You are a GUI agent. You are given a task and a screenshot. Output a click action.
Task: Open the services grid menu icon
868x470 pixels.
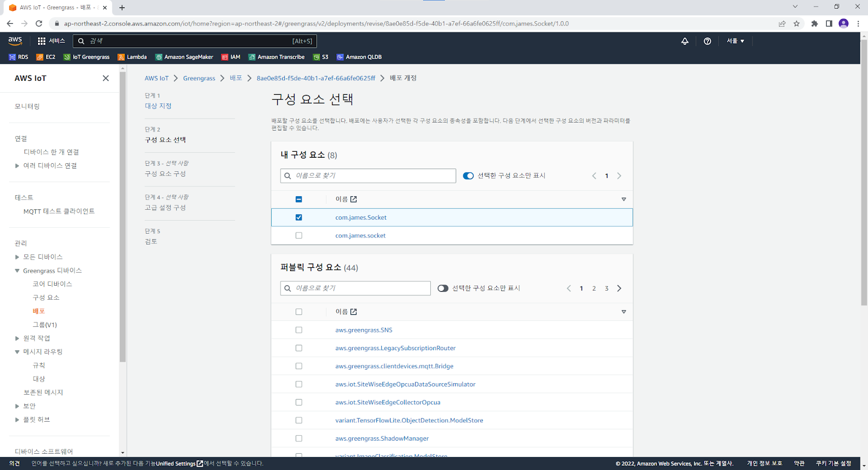[42, 41]
